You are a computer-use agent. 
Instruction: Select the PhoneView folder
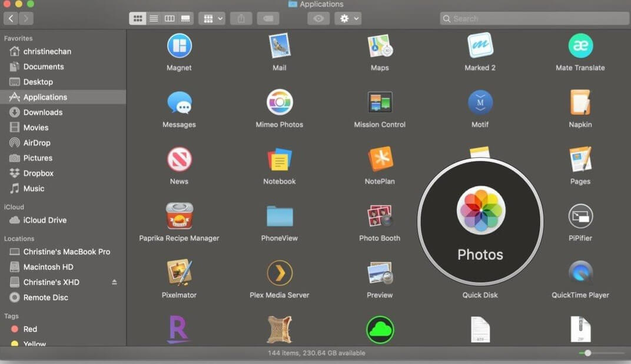pos(279,216)
